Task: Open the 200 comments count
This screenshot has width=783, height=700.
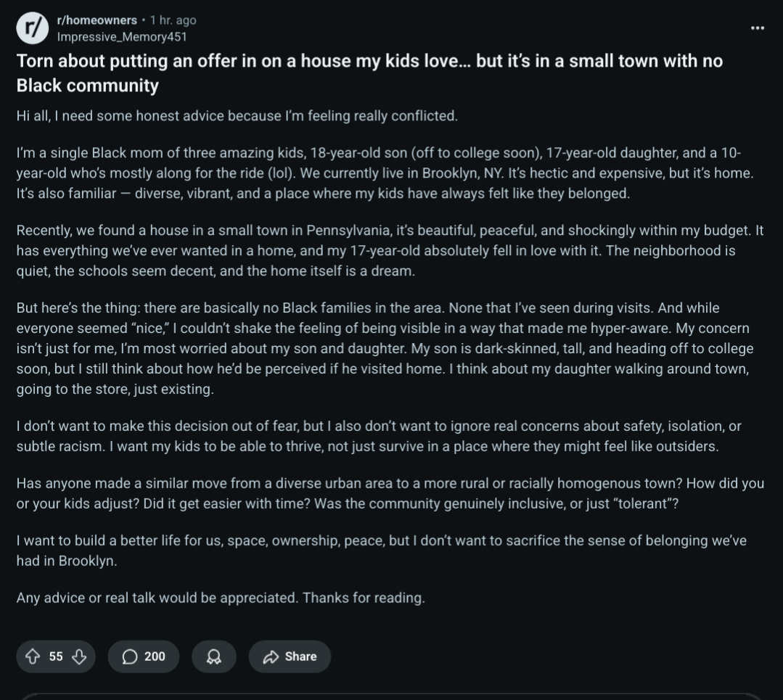Action: (155, 656)
